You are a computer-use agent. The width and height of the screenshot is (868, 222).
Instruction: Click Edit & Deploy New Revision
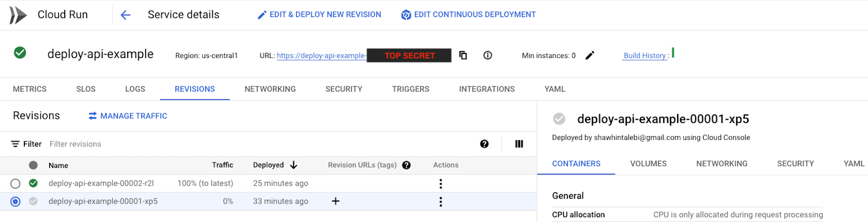[x=320, y=15]
